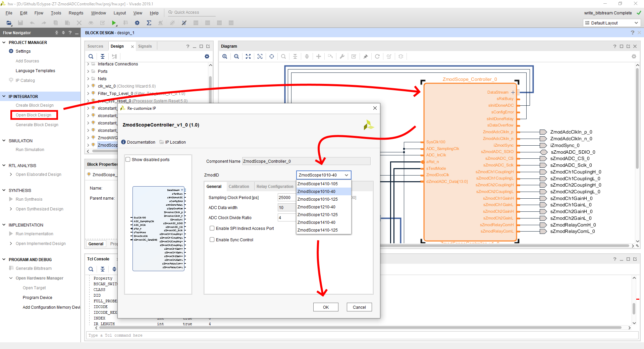Open the ZmodID combo box
The height and width of the screenshot is (349, 644).
click(324, 175)
